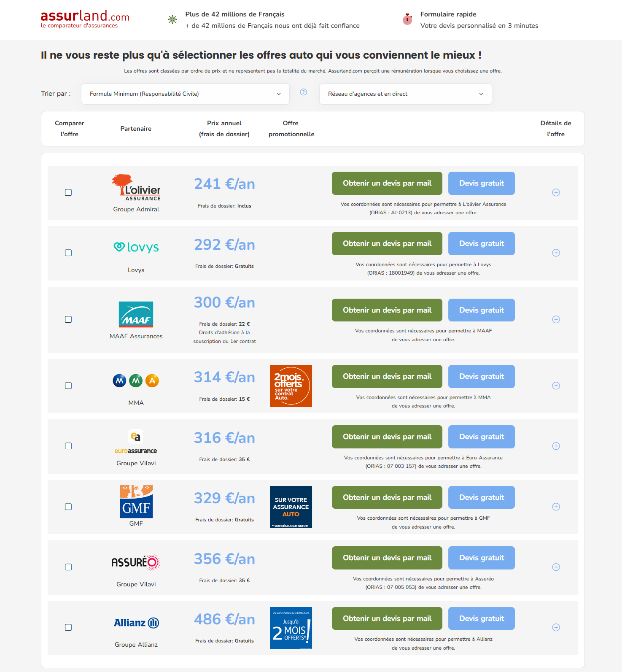Click the MMA 2 mois offerts promo

coord(291,386)
